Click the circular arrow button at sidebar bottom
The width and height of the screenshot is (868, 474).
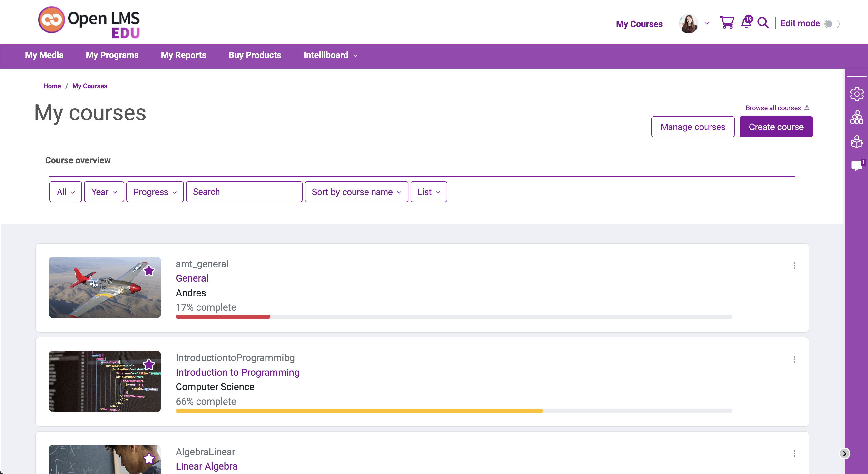coord(844,454)
